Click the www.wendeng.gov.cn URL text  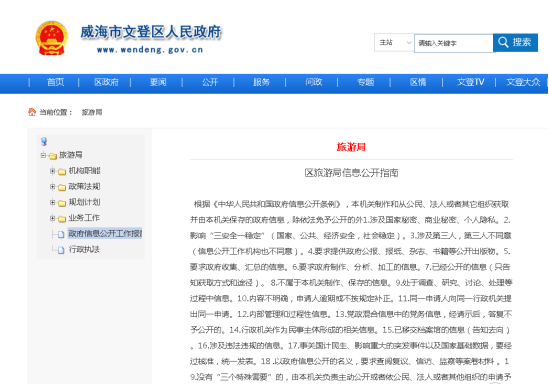pos(150,50)
